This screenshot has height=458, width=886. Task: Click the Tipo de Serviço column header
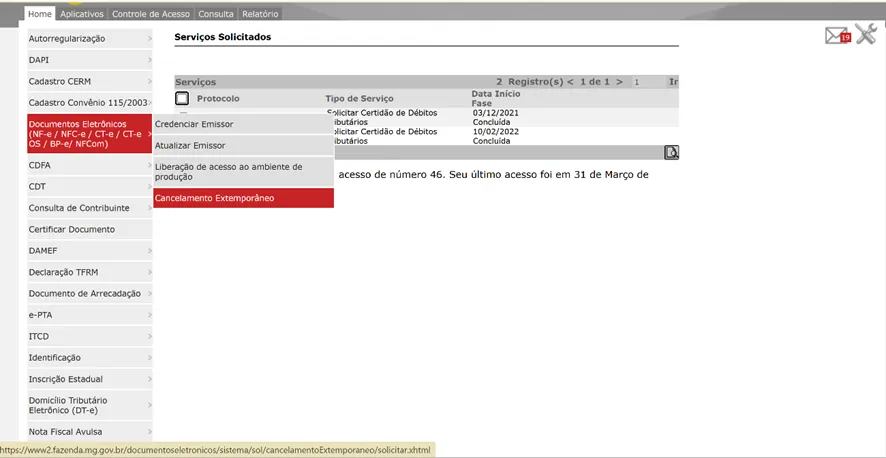359,99
